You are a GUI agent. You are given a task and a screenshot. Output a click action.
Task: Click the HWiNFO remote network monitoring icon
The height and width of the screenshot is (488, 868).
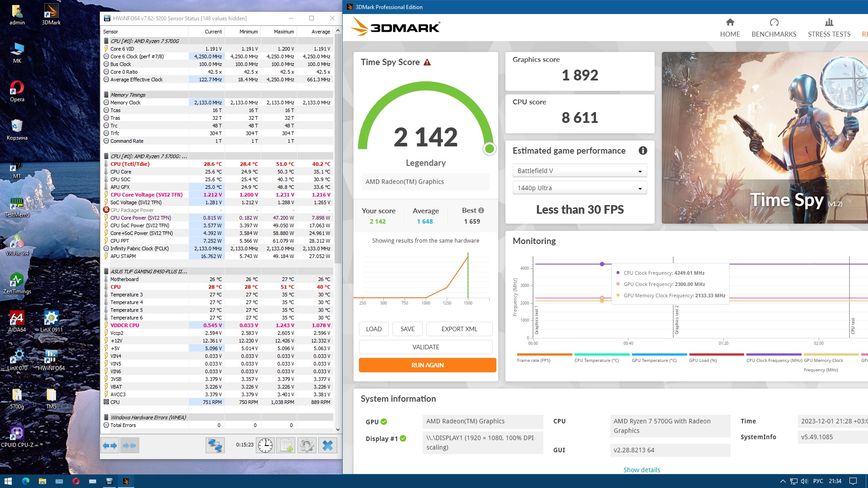click(215, 446)
